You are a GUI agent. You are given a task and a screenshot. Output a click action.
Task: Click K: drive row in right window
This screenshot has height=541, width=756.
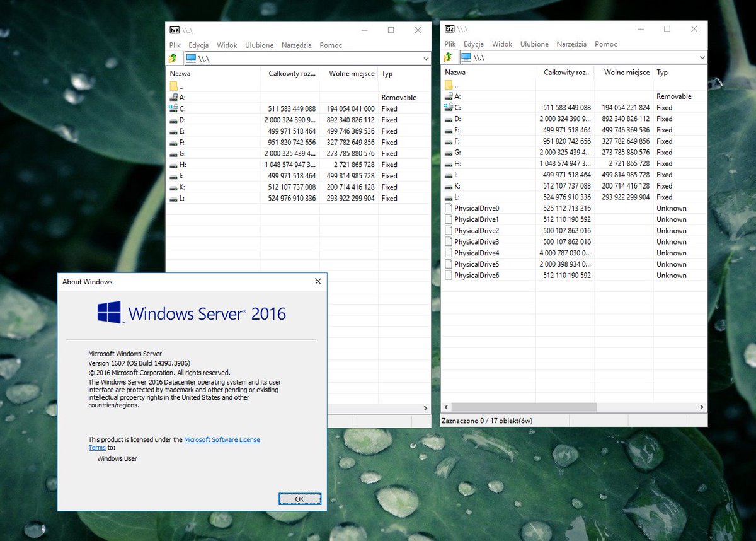[574, 186]
